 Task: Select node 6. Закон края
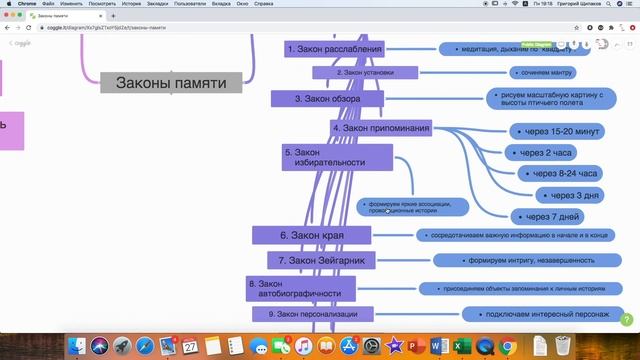[311, 235]
